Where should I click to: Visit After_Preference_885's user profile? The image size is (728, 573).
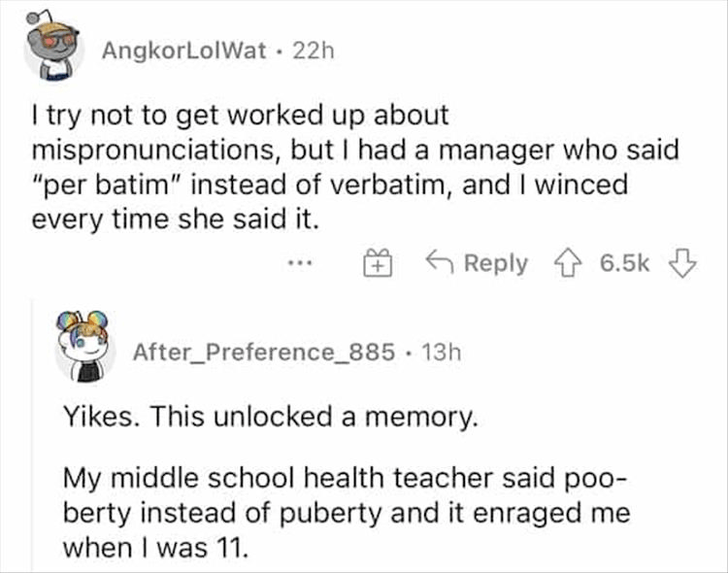point(263,352)
